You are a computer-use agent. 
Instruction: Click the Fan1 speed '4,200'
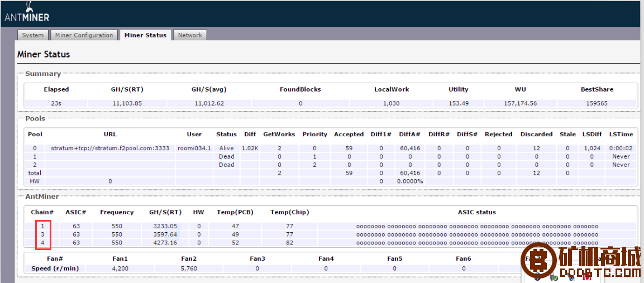tap(120, 268)
